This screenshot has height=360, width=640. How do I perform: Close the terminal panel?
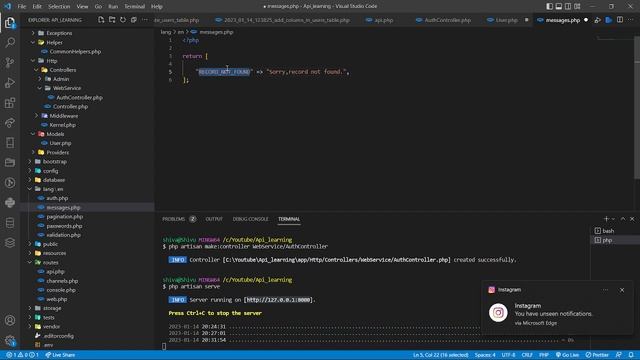(632, 219)
